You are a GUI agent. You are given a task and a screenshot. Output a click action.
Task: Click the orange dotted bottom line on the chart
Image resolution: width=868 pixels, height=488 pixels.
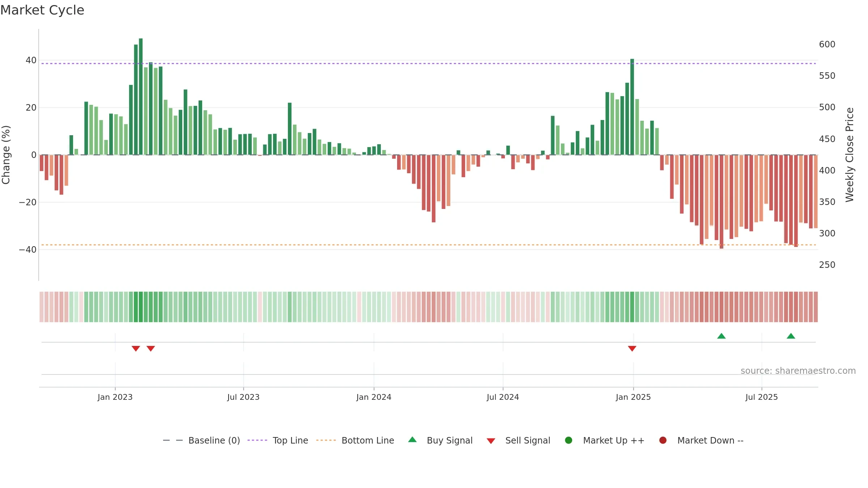point(429,245)
